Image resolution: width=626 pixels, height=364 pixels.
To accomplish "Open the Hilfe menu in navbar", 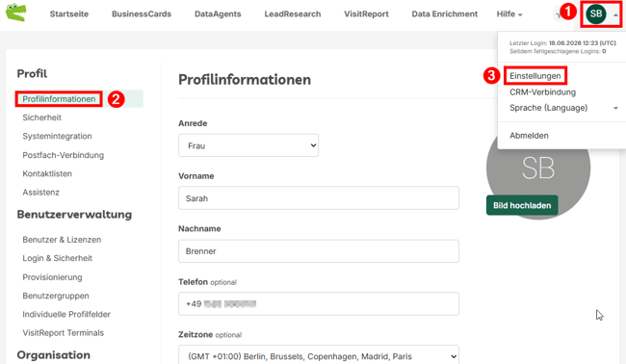I will (509, 14).
